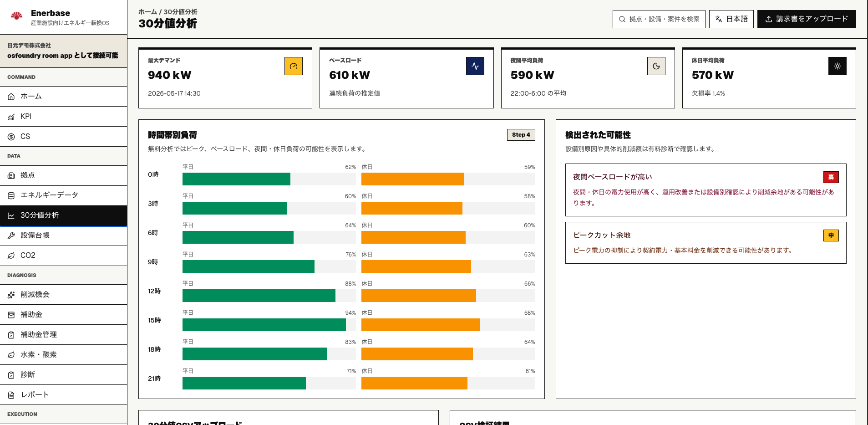Click the line-chart icon beside 30分値分析
Screen dimensions: 868x425
(x=11, y=215)
